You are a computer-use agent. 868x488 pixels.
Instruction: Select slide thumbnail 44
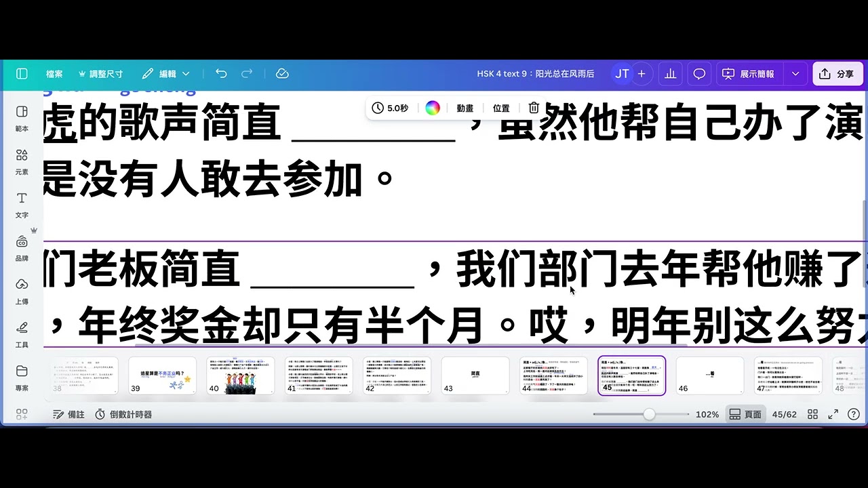pyautogui.click(x=553, y=375)
